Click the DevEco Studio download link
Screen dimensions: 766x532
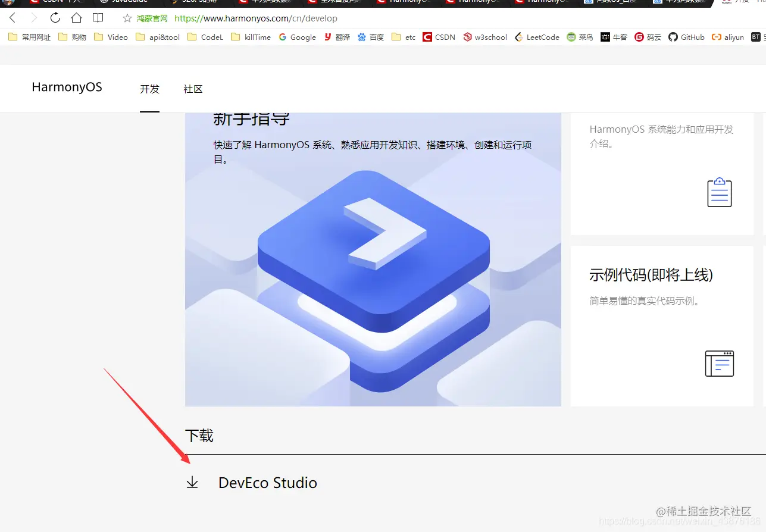[267, 483]
